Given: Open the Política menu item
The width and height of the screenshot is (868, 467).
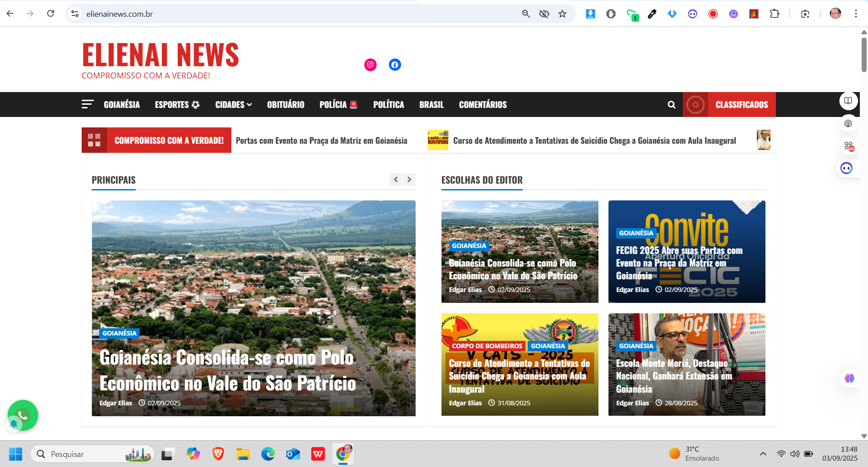Looking at the screenshot, I should point(388,105).
